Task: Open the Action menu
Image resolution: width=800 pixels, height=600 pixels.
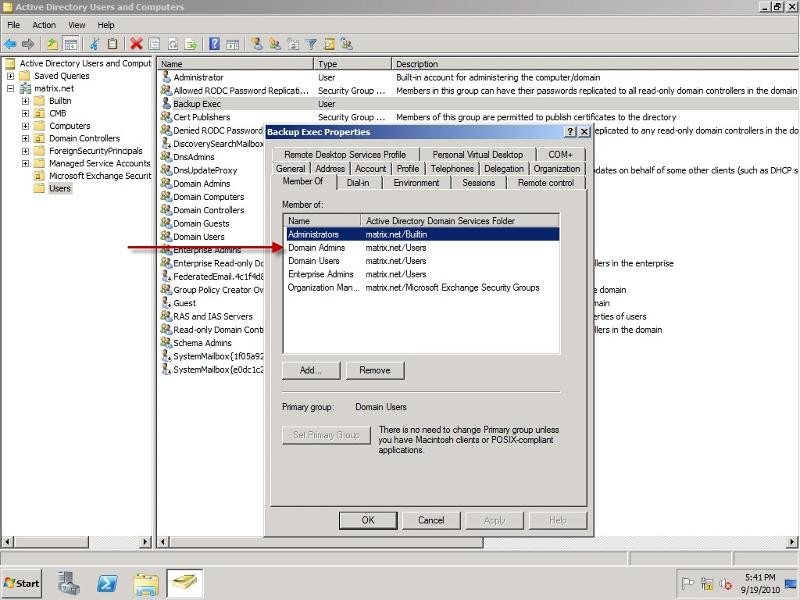Action: pyautogui.click(x=44, y=25)
